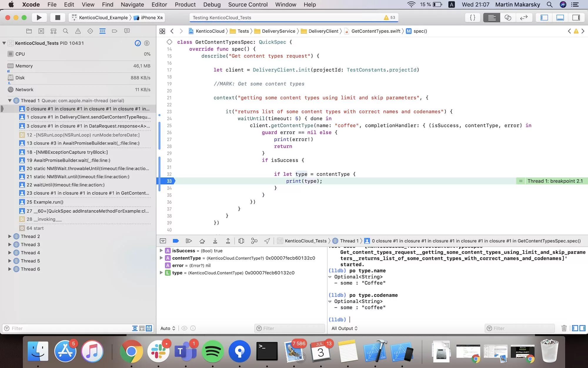The width and height of the screenshot is (588, 368).
Task: Expand Thread 4
Action: tap(10, 253)
